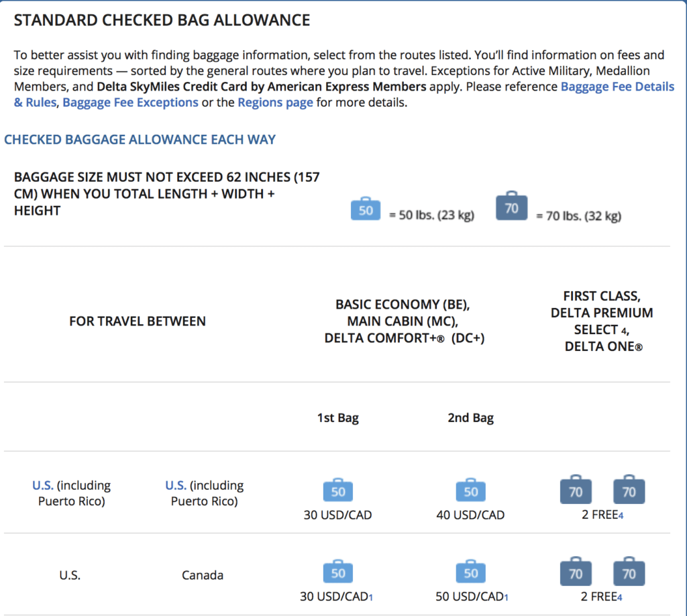Follow the Regions page link
Viewport: 687px width, 616px height.
click(x=275, y=103)
